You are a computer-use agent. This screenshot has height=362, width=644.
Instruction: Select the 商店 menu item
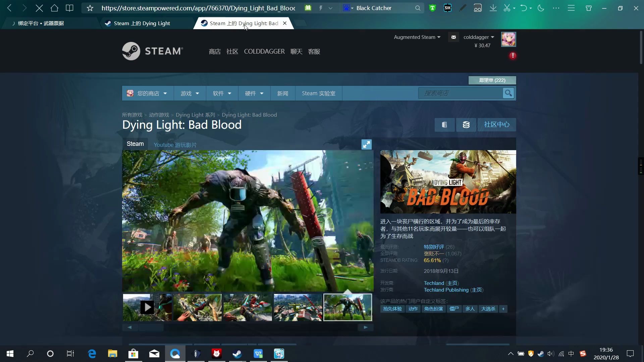click(x=215, y=52)
